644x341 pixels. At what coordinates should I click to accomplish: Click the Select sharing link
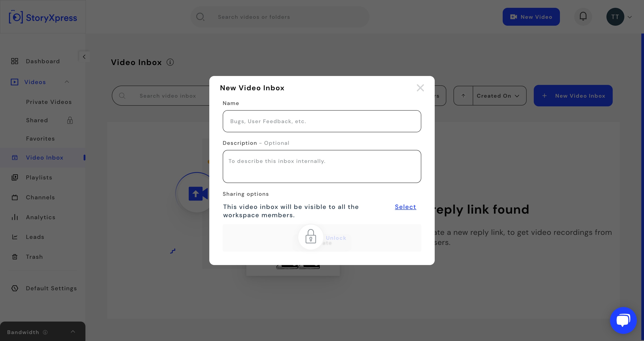coord(405,207)
